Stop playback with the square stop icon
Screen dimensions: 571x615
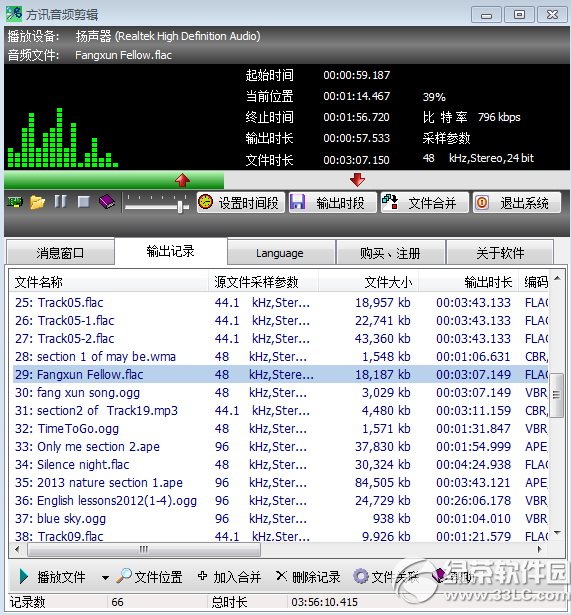(x=84, y=202)
